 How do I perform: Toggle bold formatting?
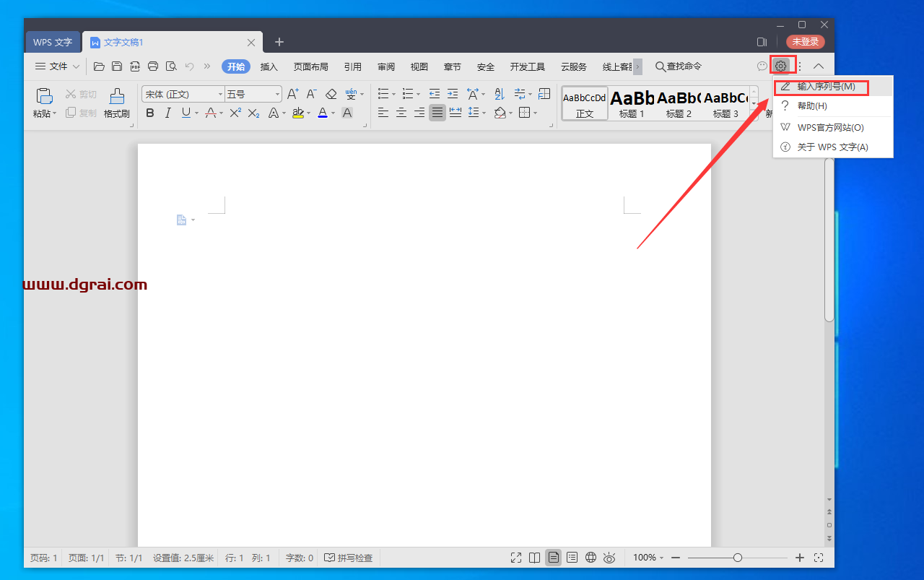pos(150,113)
